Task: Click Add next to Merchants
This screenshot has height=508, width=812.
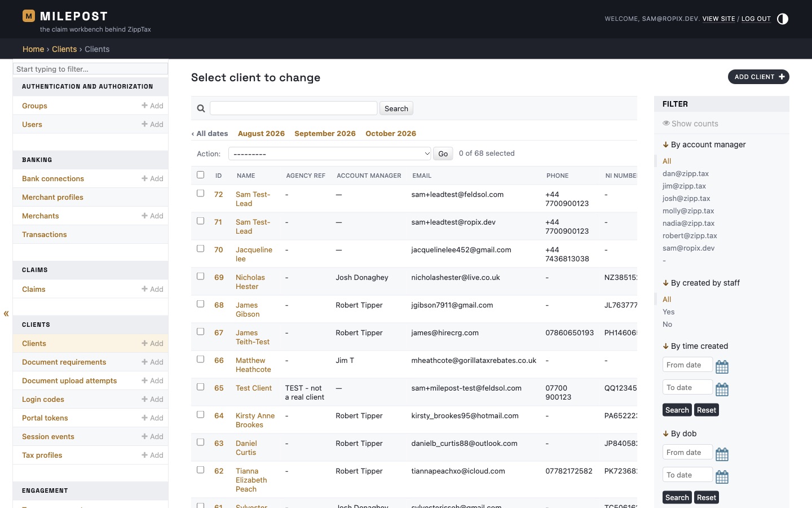Action: (152, 216)
